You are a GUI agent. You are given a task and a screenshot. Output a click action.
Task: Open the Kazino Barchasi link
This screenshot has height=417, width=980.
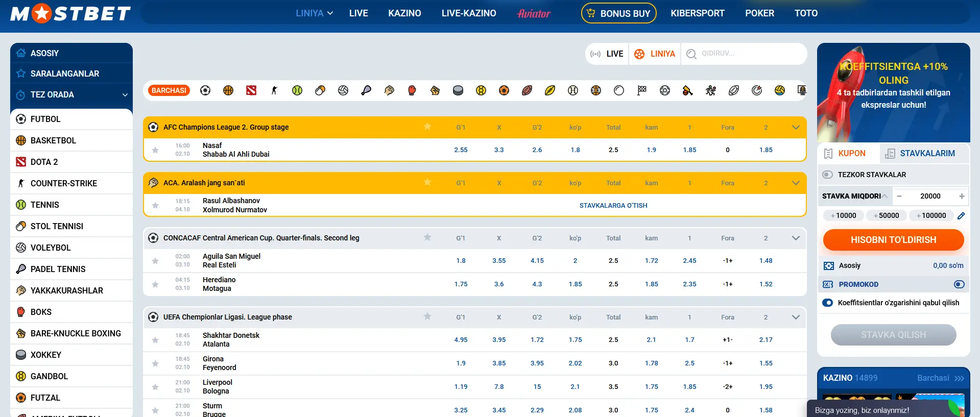(x=940, y=378)
